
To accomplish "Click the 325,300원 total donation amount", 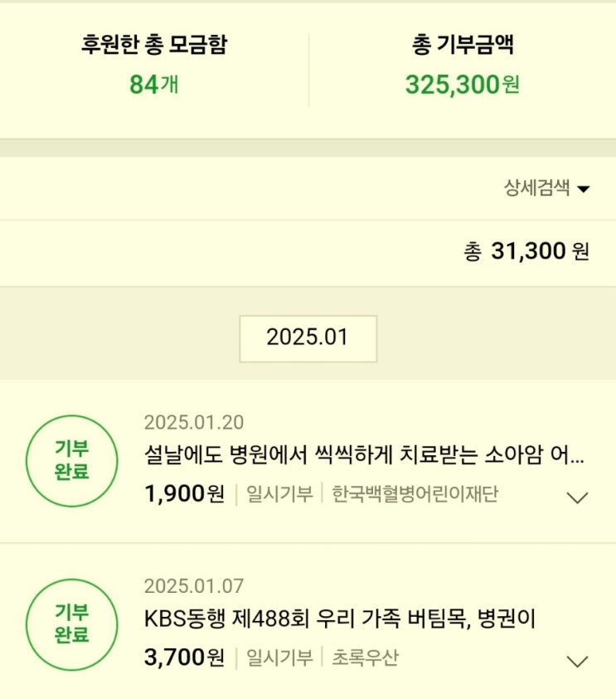I will coord(462,85).
